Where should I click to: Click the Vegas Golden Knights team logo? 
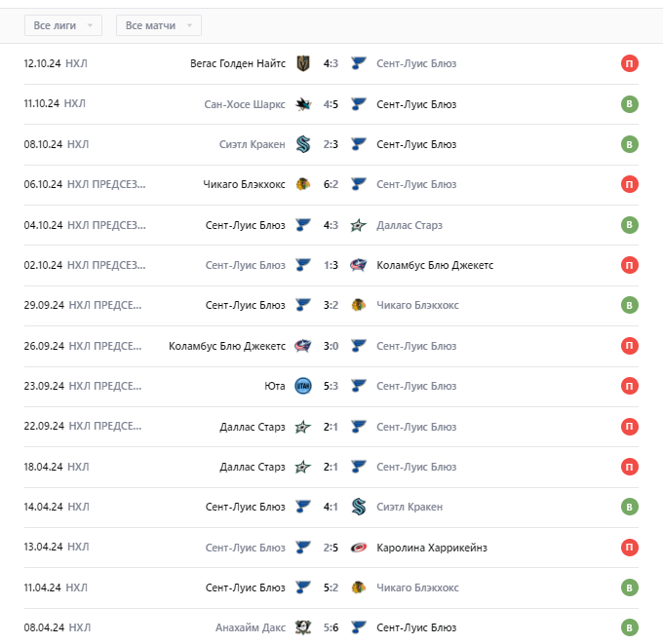303,64
